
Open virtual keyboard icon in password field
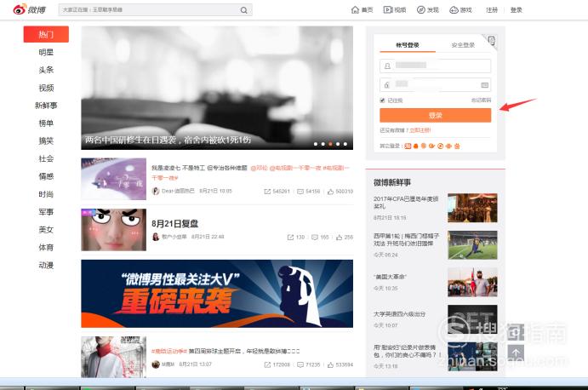484,85
